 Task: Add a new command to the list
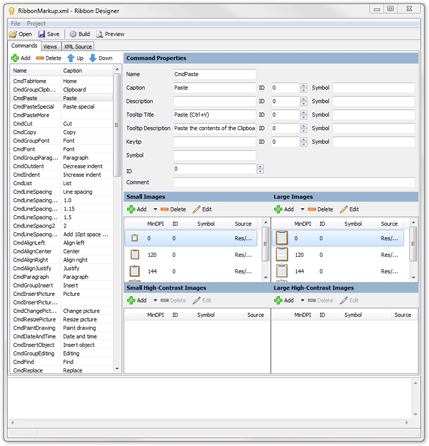(x=21, y=58)
